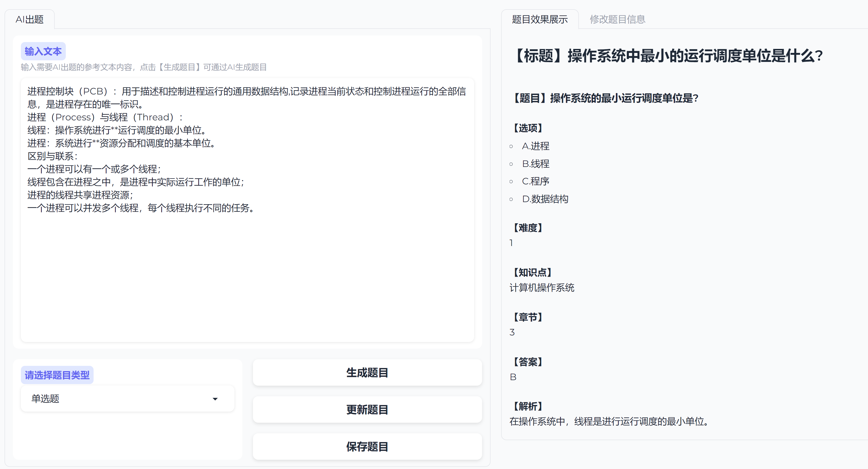Click the 【选项】 heading
Image resolution: width=868 pixels, height=469 pixels.
pyautogui.click(x=528, y=128)
